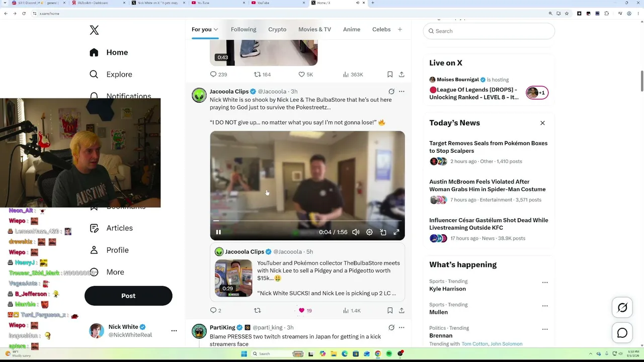Open Tom Cotton trending link
The image size is (644, 362).
475,344
